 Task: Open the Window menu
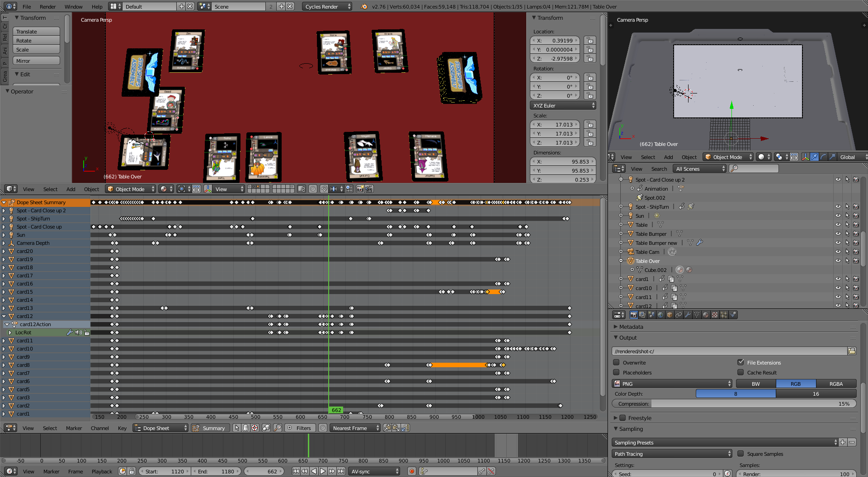(x=73, y=6)
